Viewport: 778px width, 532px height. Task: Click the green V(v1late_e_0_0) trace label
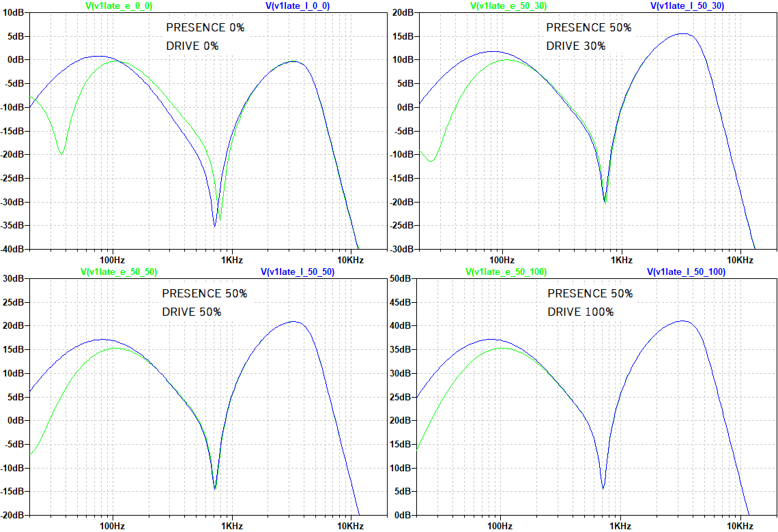tap(119, 6)
